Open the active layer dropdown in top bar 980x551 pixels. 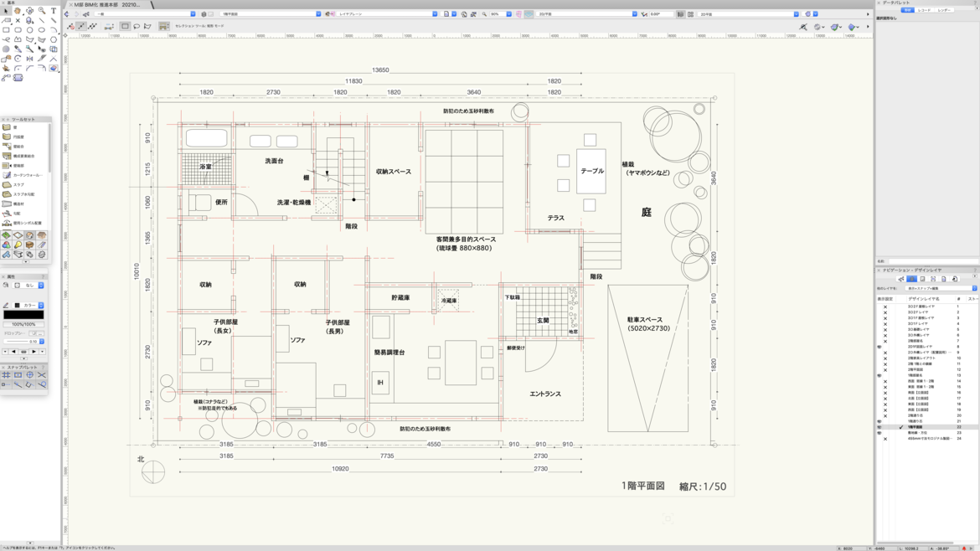tap(270, 14)
